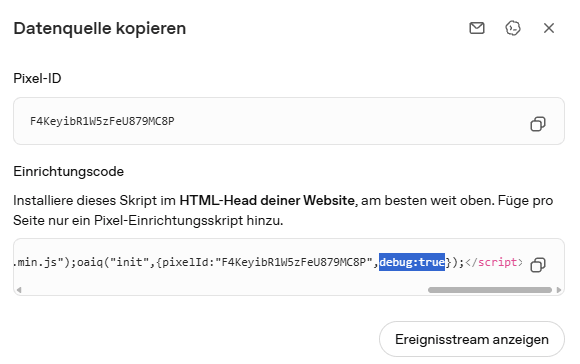Click the horizontal scrollbar thumb under code
The width and height of the screenshot is (580, 364).
click(x=490, y=290)
